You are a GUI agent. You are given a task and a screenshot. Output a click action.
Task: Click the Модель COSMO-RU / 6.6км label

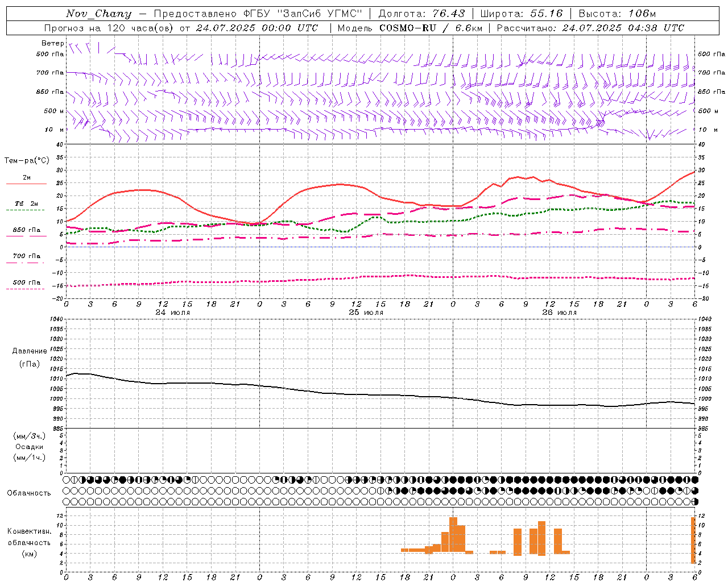pos(409,28)
